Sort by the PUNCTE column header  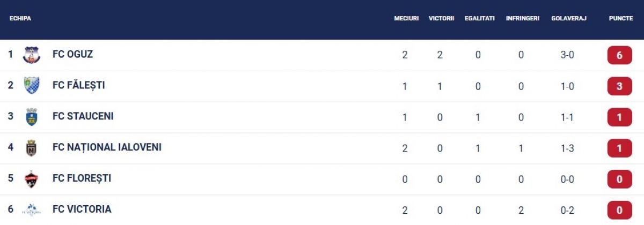tap(621, 18)
